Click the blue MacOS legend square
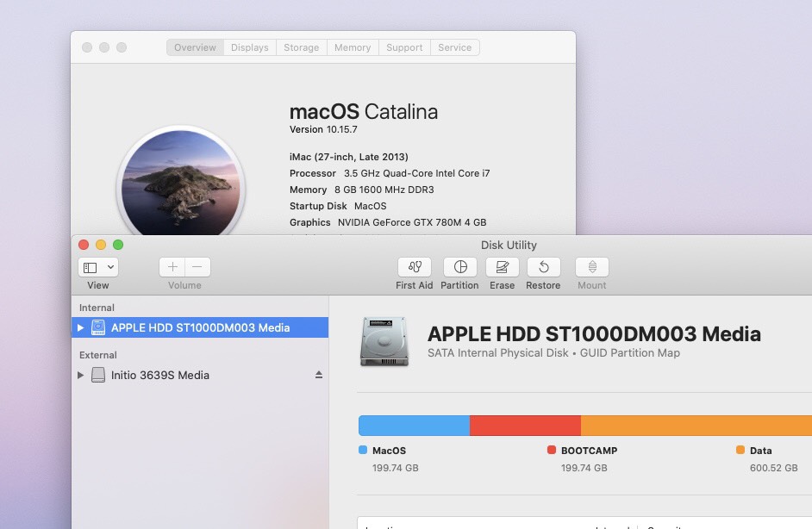Viewport: 812px width, 529px height. click(363, 450)
